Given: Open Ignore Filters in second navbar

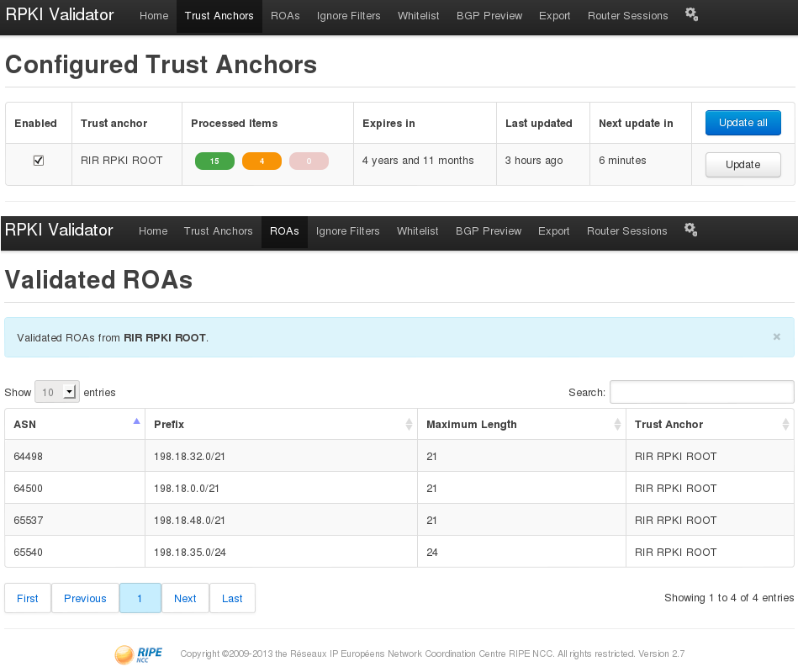Looking at the screenshot, I should click(347, 231).
